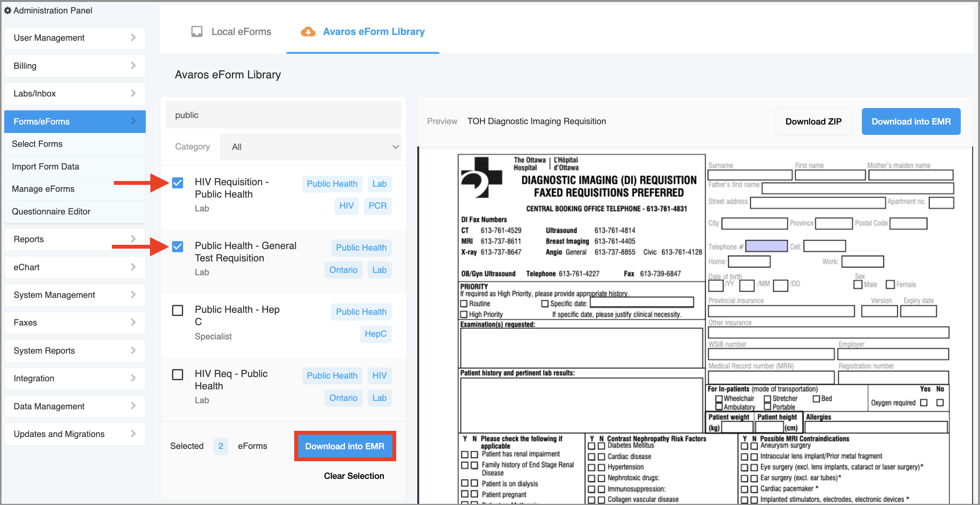The width and height of the screenshot is (980, 505).
Task: Click the Surname field in form preview
Action: [x=750, y=175]
